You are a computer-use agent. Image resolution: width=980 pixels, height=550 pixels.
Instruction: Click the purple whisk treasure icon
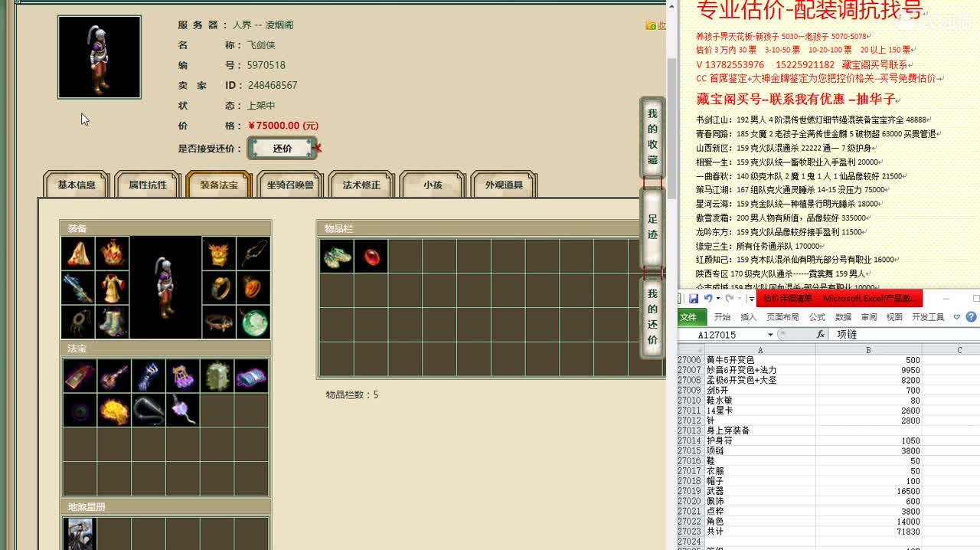(182, 411)
